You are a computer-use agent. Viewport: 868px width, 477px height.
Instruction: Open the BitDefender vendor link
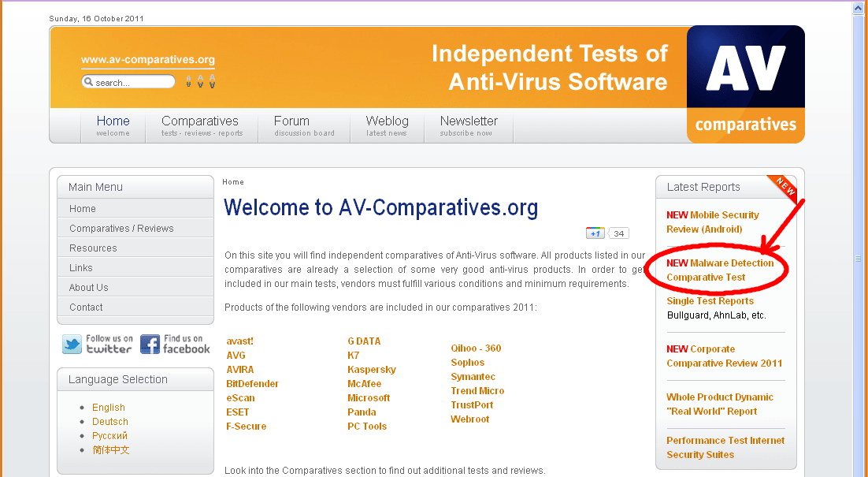(252, 383)
